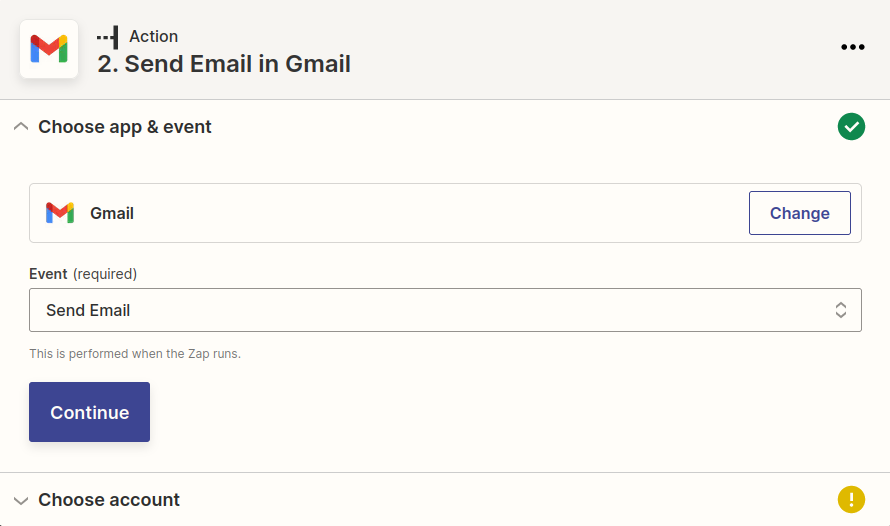Click the hint text about Zap runs
The width and height of the screenshot is (890, 526).
tap(135, 354)
